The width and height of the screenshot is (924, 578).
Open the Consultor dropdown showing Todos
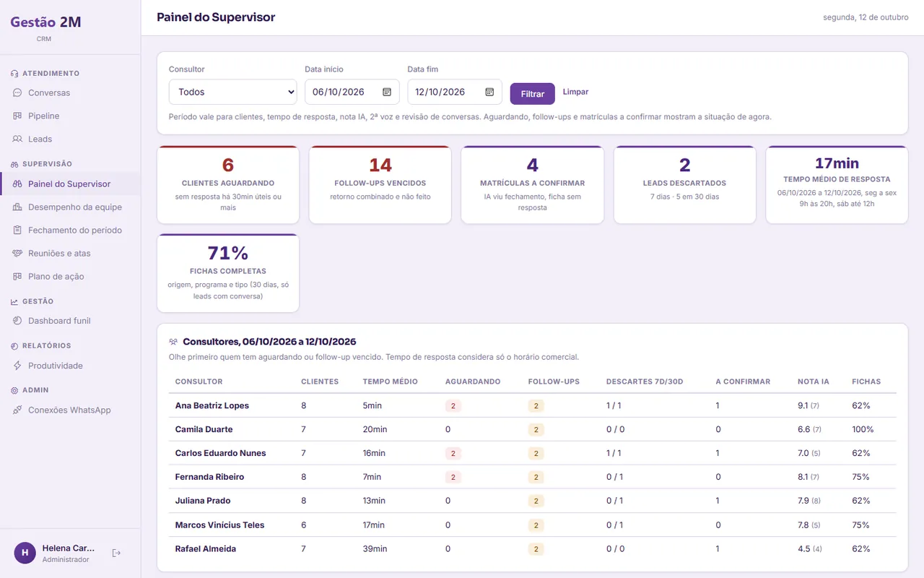tap(232, 92)
